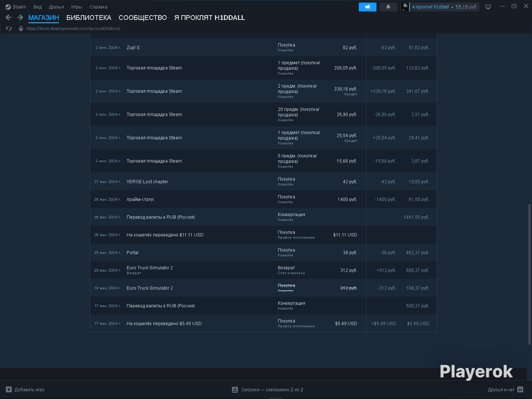532x399 pixels.
Task: Click the -38 руб. wallet change
Action: [x=388, y=253]
